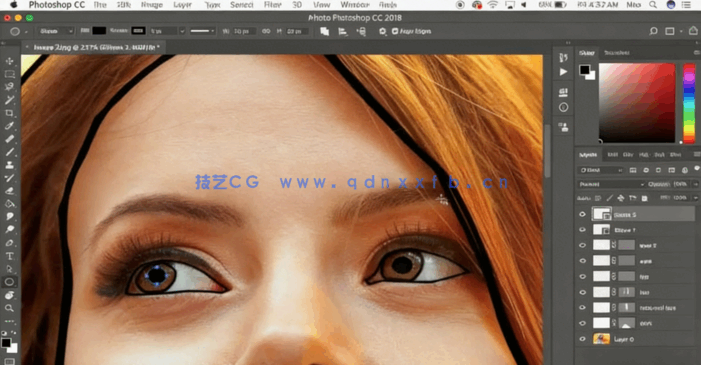Open the blend mode dropdown in Layers panel
The image size is (701, 365).
[611, 184]
